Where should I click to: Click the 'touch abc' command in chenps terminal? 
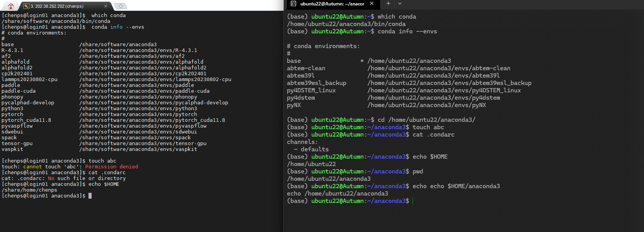pyautogui.click(x=102, y=161)
